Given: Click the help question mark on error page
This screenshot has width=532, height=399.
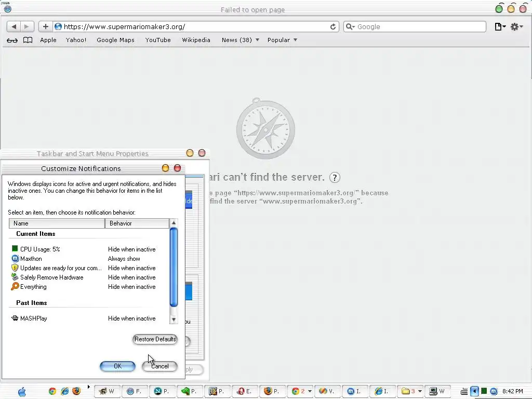Looking at the screenshot, I should click(335, 178).
